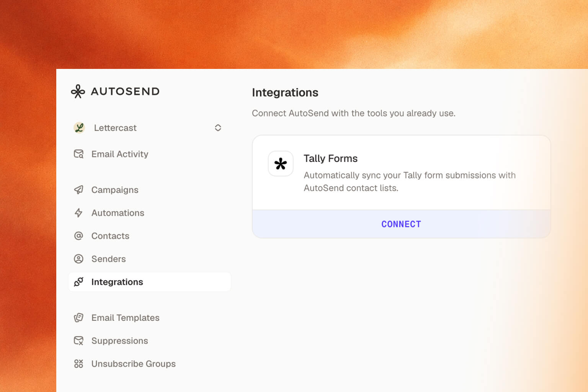588x392 pixels.
Task: Click the Suppressions envelope-x icon
Action: [78, 341]
